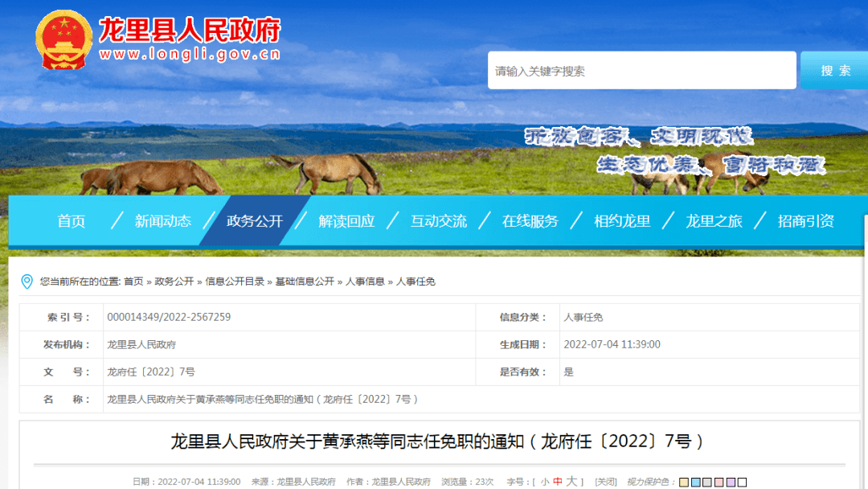Select the 政务公开 navigation tab

pyautogui.click(x=255, y=221)
